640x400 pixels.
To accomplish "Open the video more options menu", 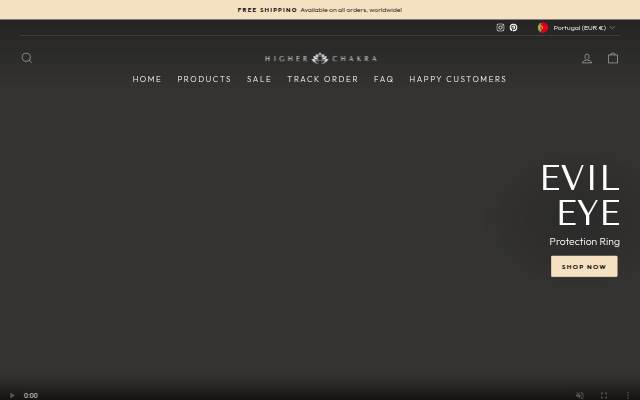I will (627, 395).
